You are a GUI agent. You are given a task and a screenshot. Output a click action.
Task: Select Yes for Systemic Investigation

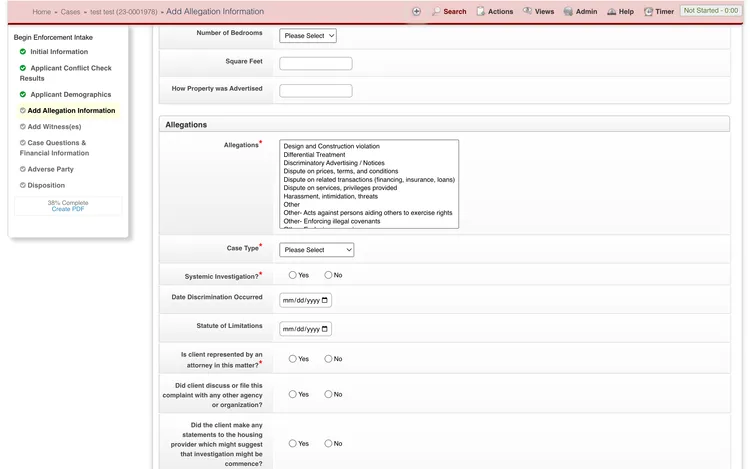[x=292, y=275]
